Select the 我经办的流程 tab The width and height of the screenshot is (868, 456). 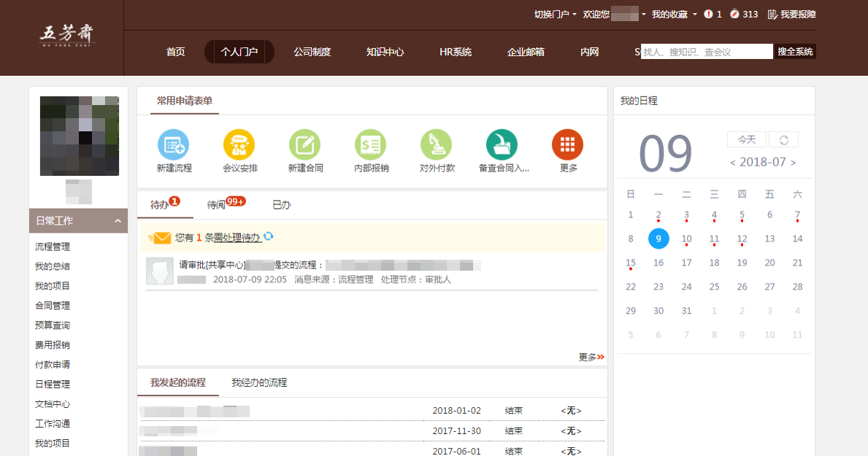click(x=259, y=382)
